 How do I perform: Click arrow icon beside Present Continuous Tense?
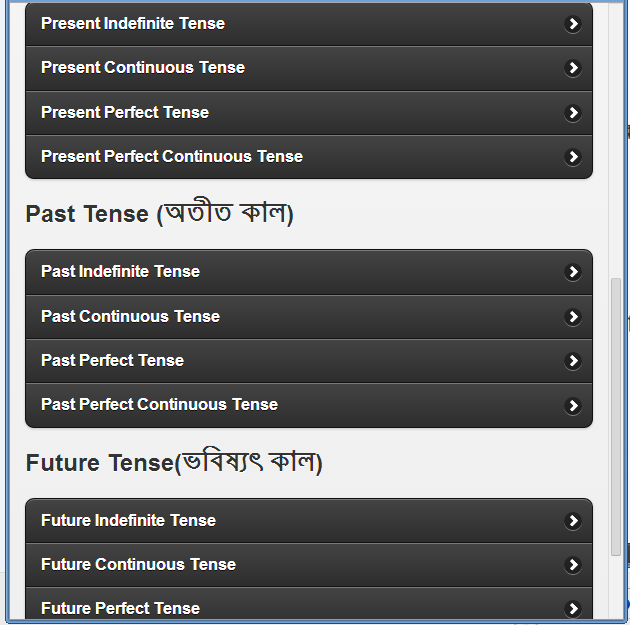[x=573, y=68]
